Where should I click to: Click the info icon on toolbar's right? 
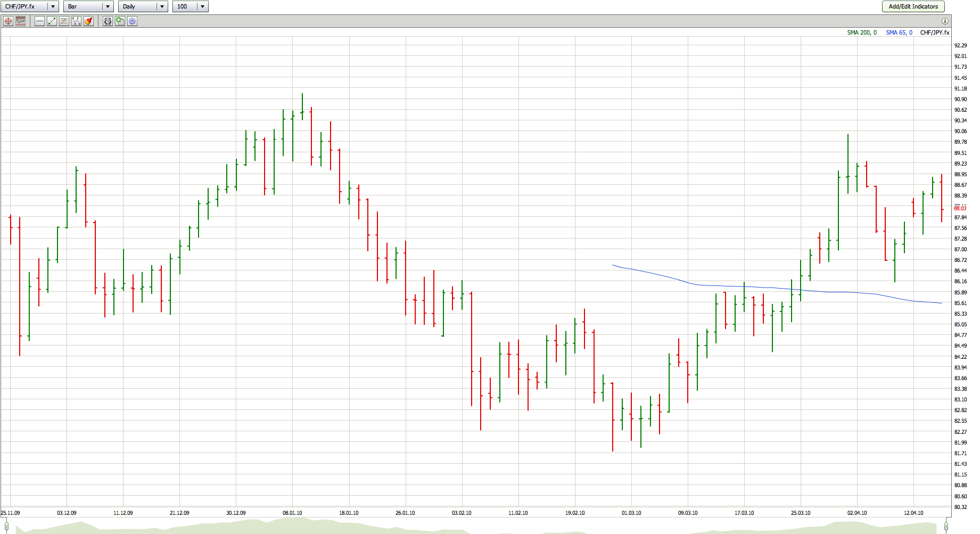[945, 21]
